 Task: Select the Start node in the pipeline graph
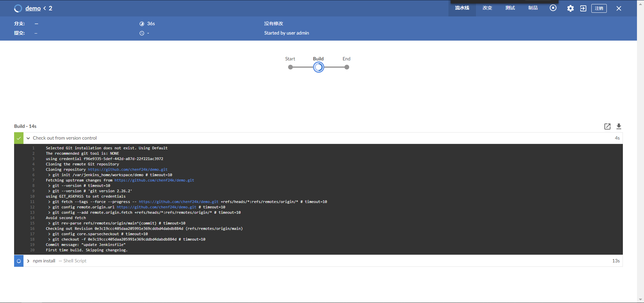coord(290,67)
